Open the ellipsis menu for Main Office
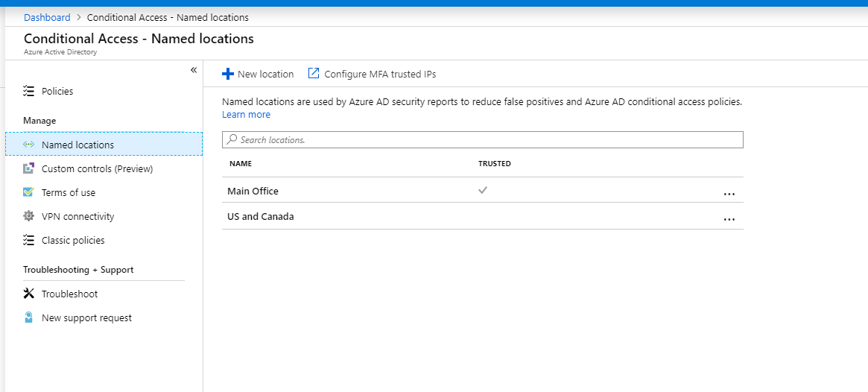The image size is (868, 392). pyautogui.click(x=729, y=195)
